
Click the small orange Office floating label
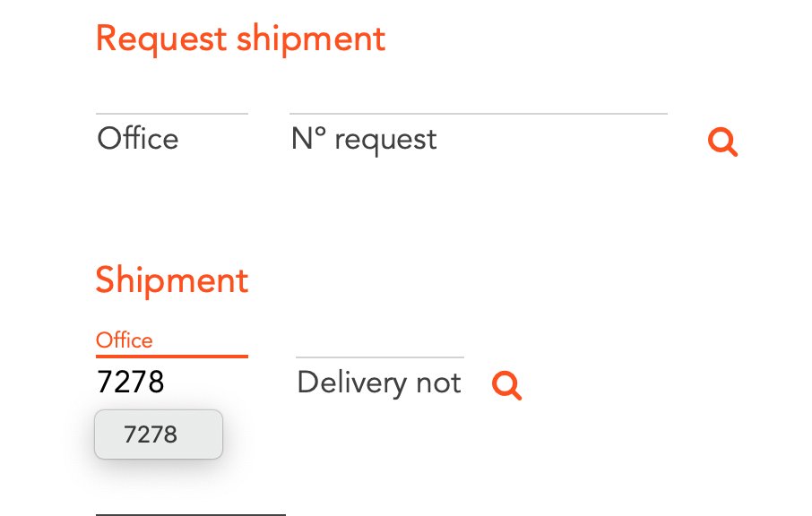[x=125, y=340]
